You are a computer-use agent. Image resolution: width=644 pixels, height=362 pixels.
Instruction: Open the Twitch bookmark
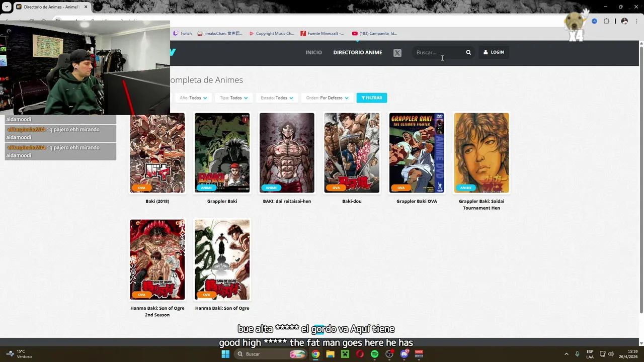coord(183,34)
